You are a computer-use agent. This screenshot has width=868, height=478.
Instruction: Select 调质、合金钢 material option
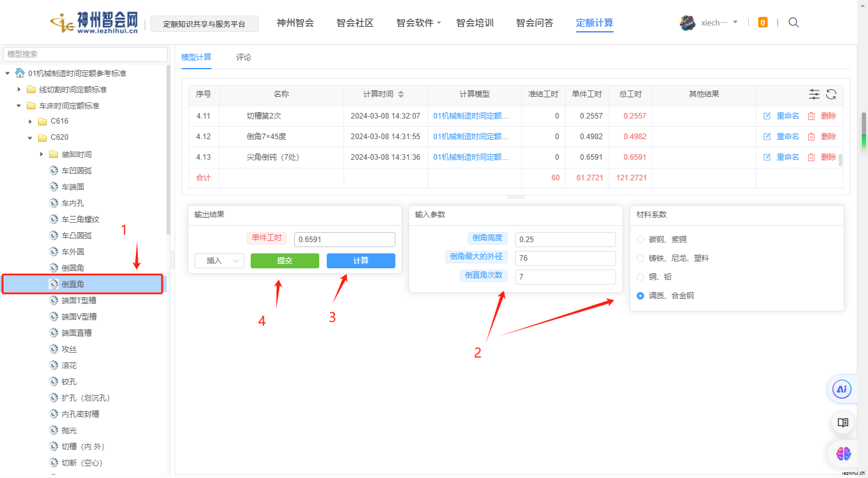640,296
